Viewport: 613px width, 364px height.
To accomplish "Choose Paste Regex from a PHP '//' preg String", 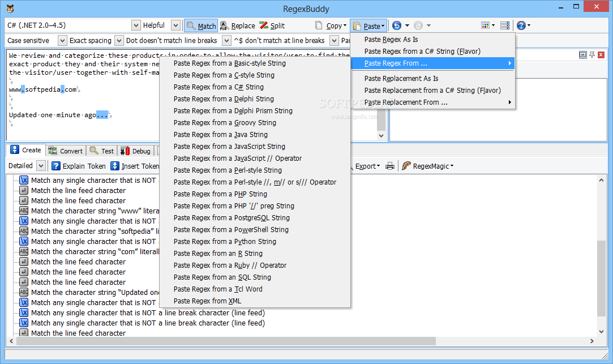I will coord(255,206).
